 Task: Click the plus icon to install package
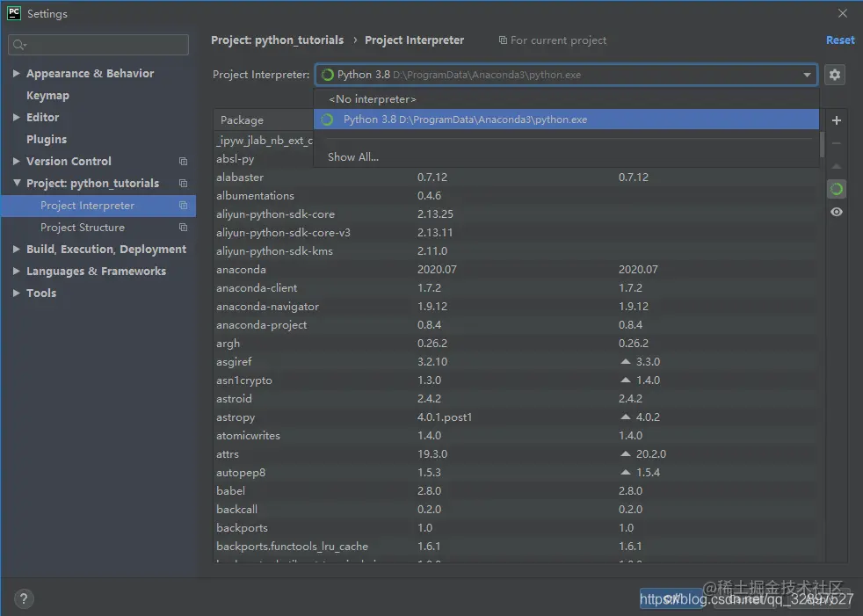[836, 120]
